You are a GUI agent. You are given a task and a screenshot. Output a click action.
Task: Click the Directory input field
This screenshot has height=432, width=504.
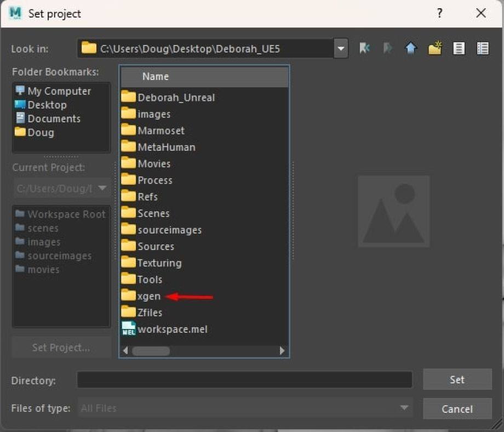coord(244,379)
